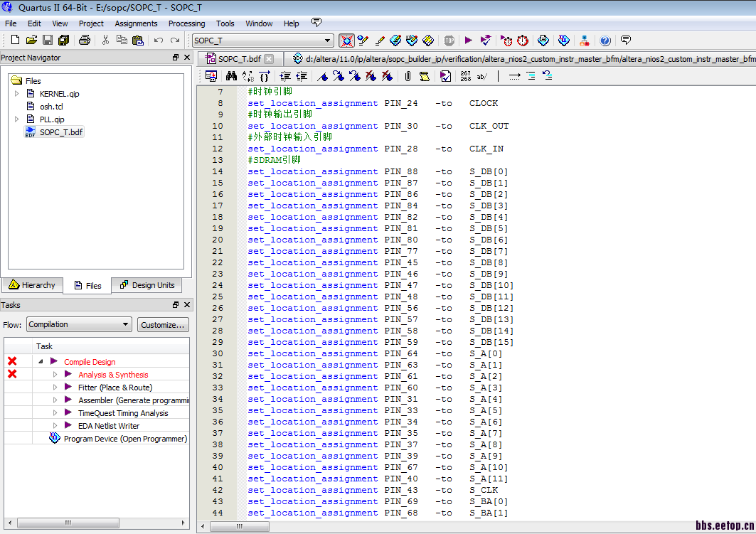This screenshot has width=756, height=534.
Task: Expand the KERNEL.qip tree node
Action: pyautogui.click(x=17, y=93)
